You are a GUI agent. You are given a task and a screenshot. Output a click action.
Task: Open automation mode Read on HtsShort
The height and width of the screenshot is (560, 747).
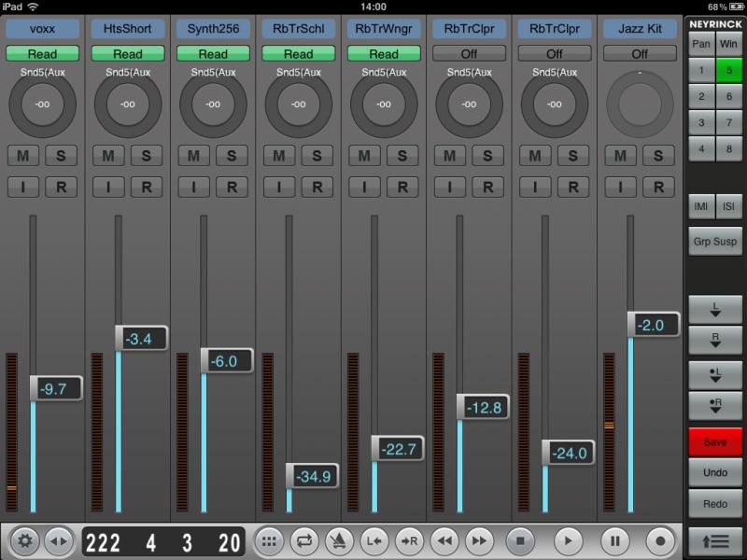[x=128, y=54]
